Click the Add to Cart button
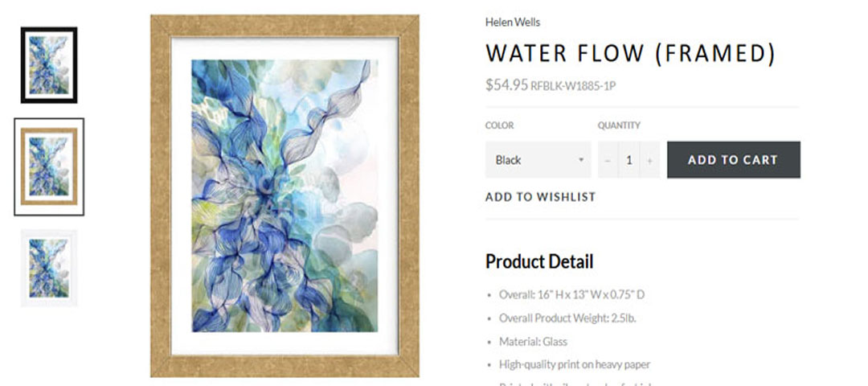The image size is (868, 386). click(x=733, y=160)
